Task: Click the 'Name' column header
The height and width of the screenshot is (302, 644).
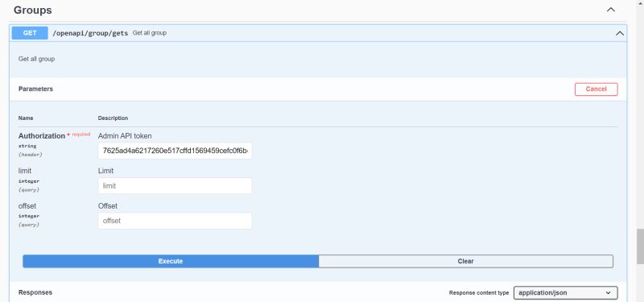Action: pos(26,118)
